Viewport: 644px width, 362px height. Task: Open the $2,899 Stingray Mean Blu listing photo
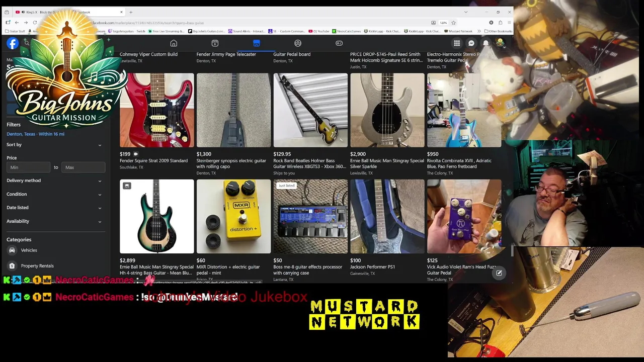(157, 216)
